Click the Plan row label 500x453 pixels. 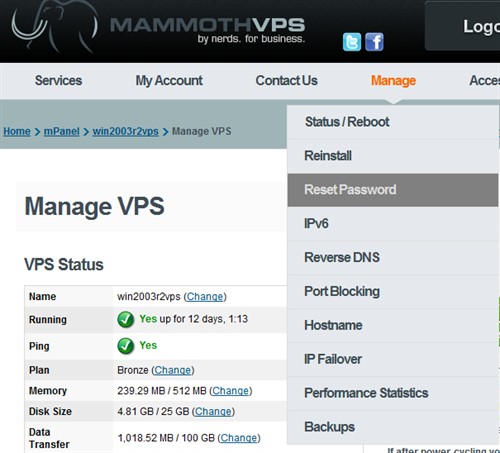pyautogui.click(x=39, y=370)
